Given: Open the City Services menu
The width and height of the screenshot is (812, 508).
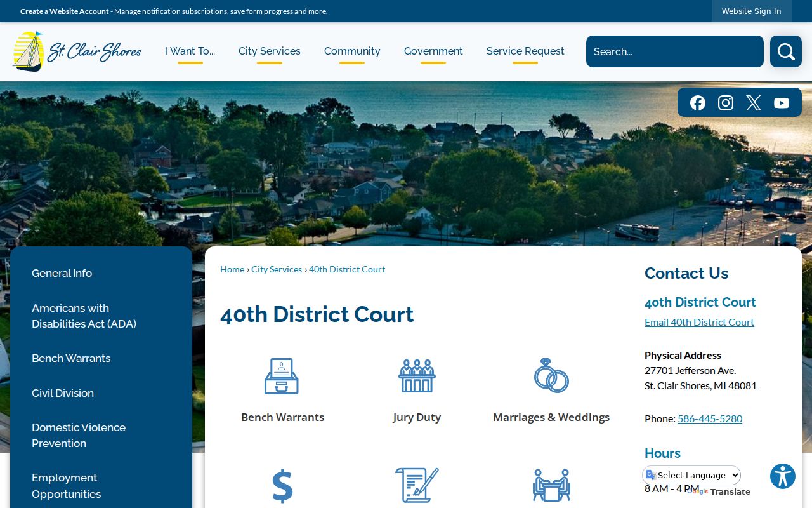Looking at the screenshot, I should click(x=270, y=51).
